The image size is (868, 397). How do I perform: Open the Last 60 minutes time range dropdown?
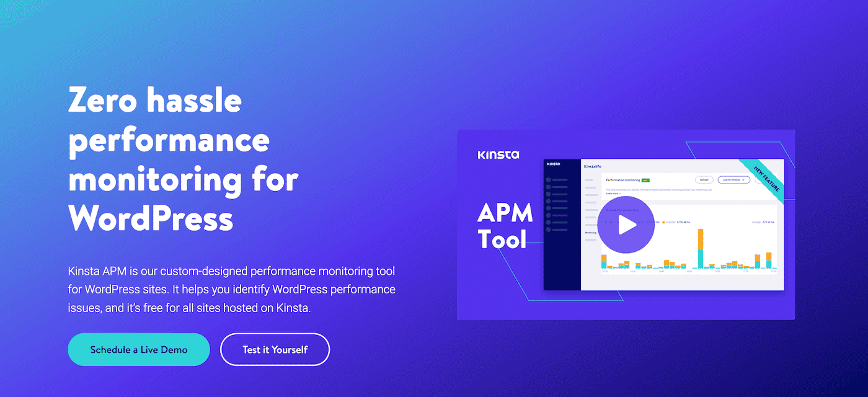point(733,180)
